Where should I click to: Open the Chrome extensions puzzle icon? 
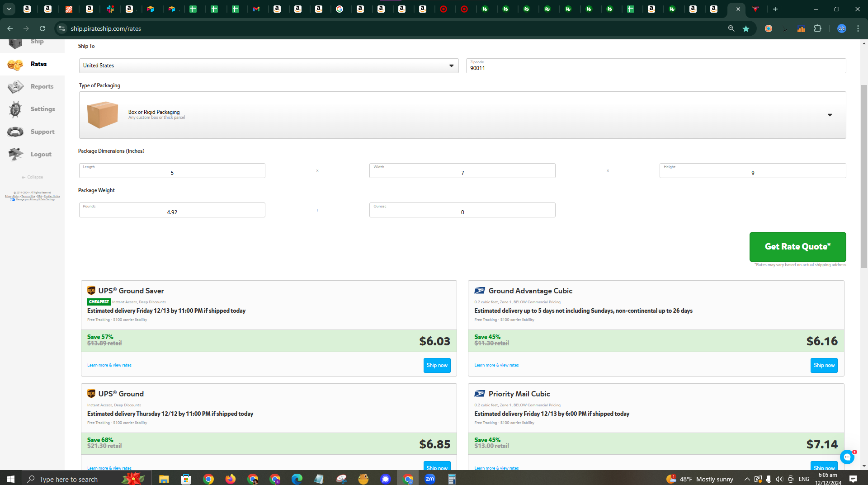(817, 28)
